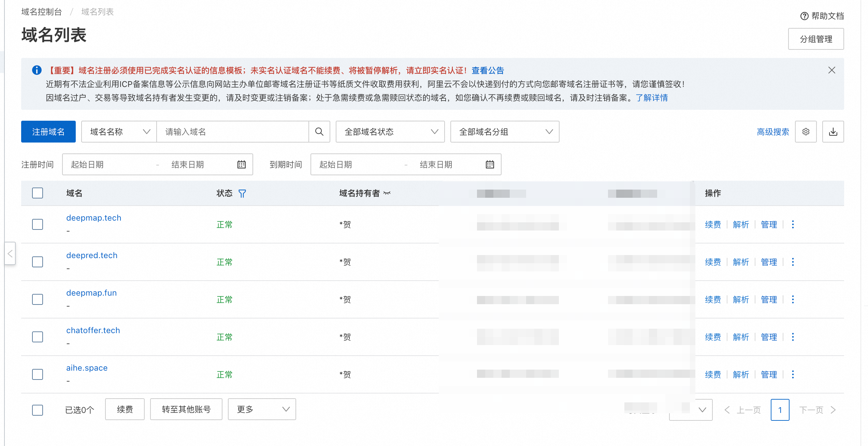Open expiration time calendar icon
Image resolution: width=868 pixels, height=446 pixels.
[490, 164]
